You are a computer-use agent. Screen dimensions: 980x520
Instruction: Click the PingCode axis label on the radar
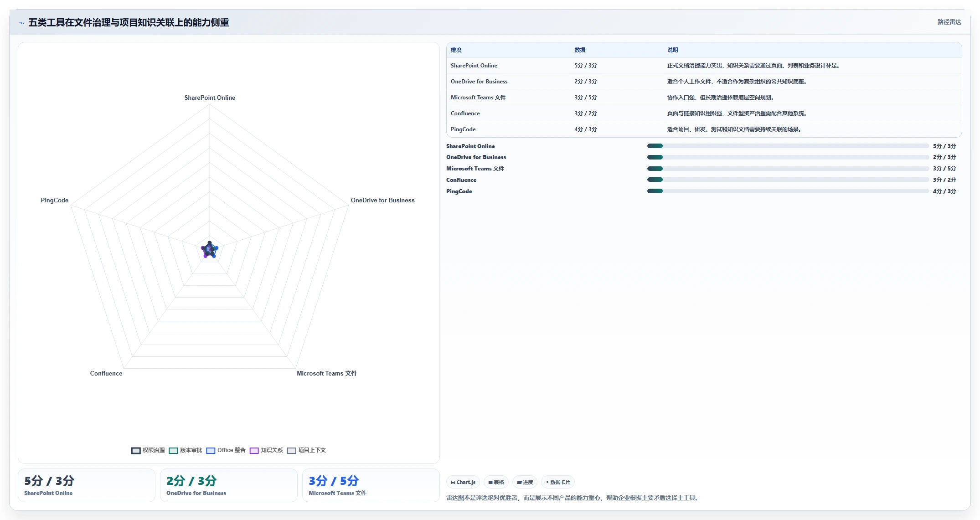55,201
